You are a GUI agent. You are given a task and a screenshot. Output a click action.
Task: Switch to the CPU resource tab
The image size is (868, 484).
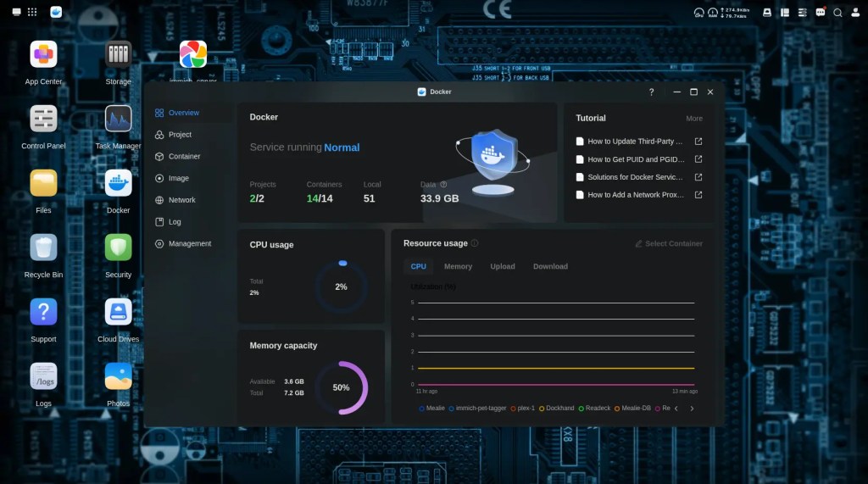(419, 266)
